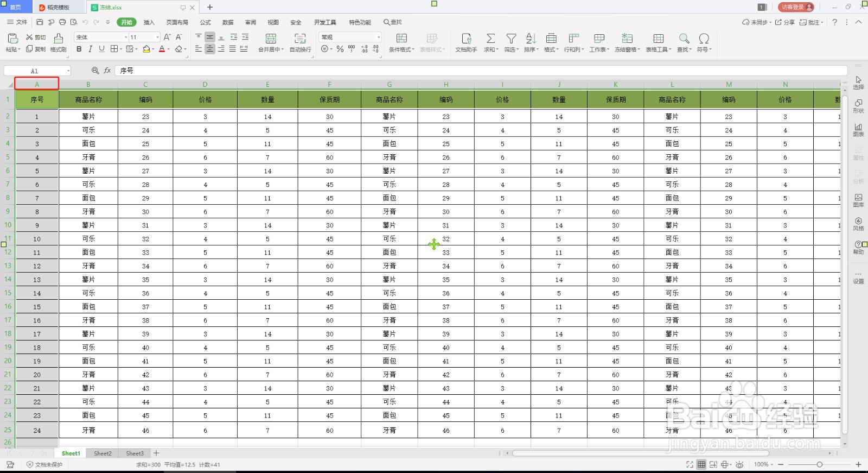The image size is (868, 473).
Task: Click the zoom magnifier icon beside fx
Action: point(95,71)
